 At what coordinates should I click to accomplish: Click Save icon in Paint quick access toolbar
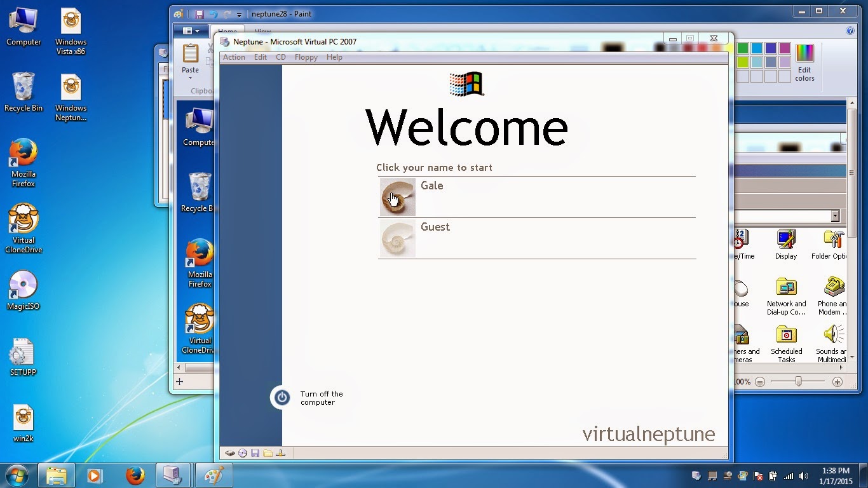click(200, 14)
